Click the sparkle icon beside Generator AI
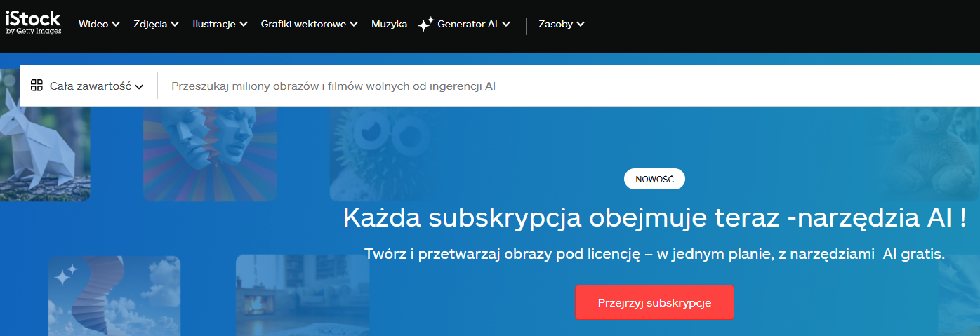 pyautogui.click(x=425, y=25)
